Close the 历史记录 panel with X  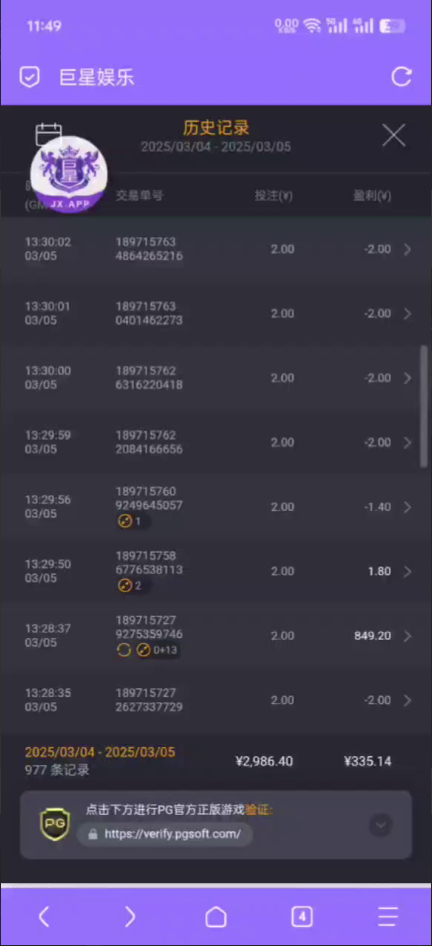[394, 136]
